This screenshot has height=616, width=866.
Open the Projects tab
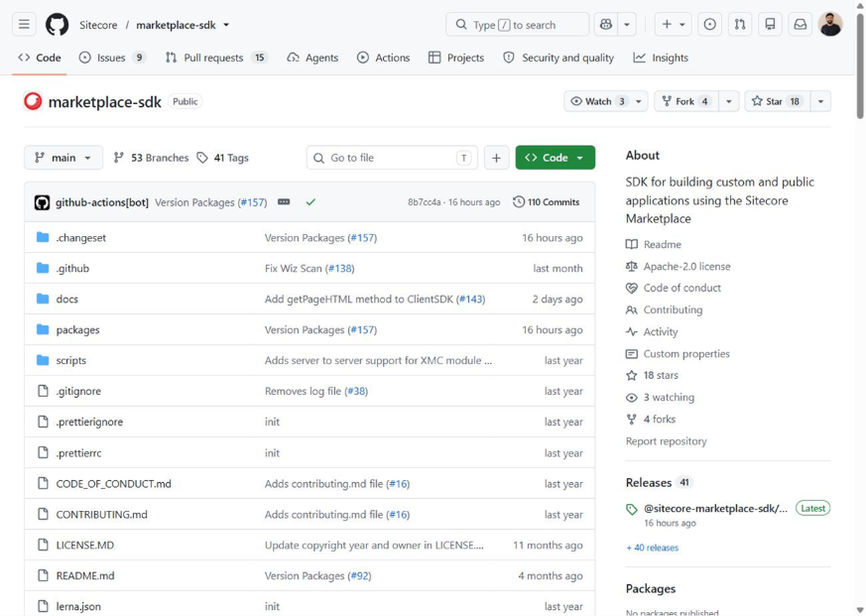tap(456, 58)
